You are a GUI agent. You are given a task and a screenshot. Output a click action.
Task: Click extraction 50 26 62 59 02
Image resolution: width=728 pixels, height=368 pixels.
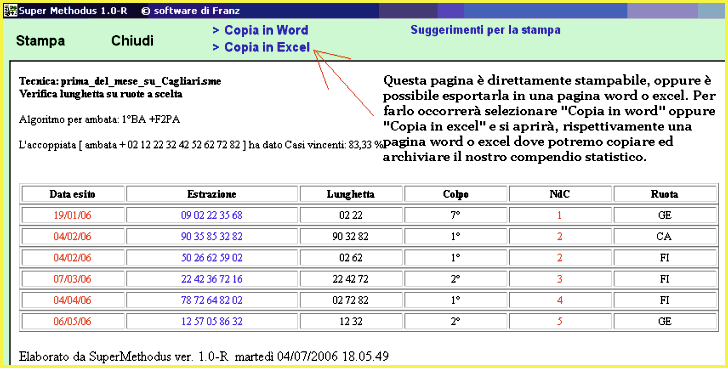tap(212, 258)
